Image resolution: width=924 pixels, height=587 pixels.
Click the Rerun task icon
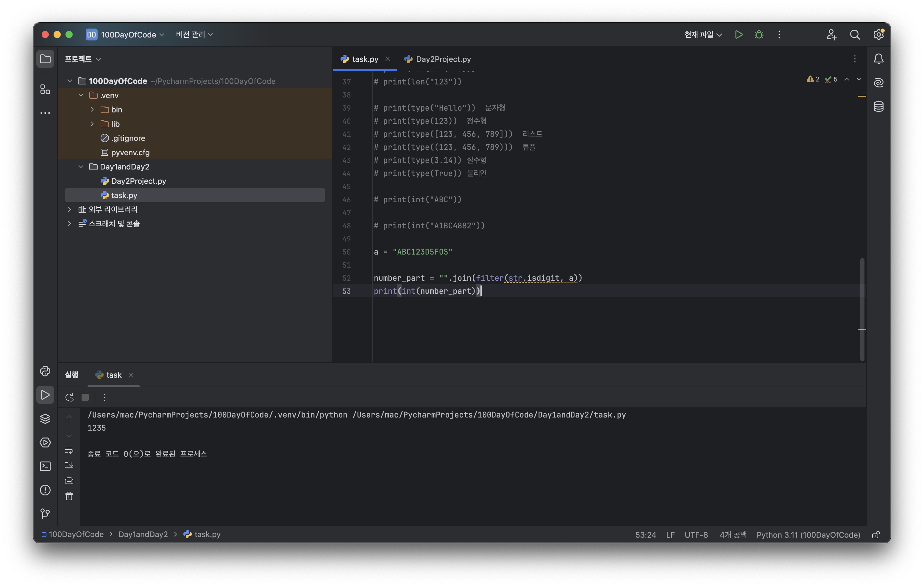tap(69, 397)
